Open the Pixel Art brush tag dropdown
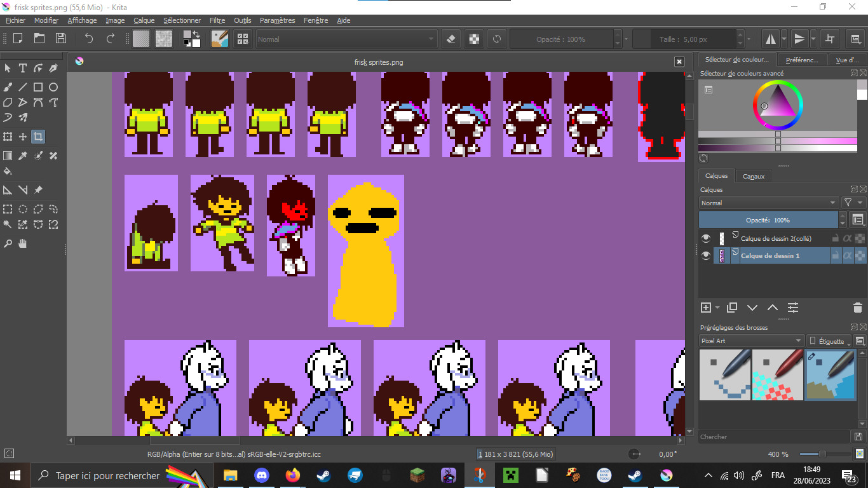868x488 pixels. coord(752,341)
